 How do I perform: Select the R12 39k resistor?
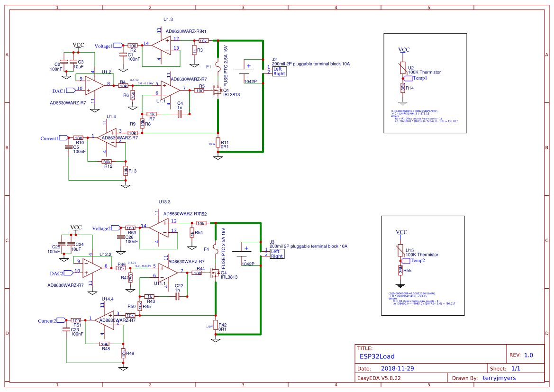[107, 162]
